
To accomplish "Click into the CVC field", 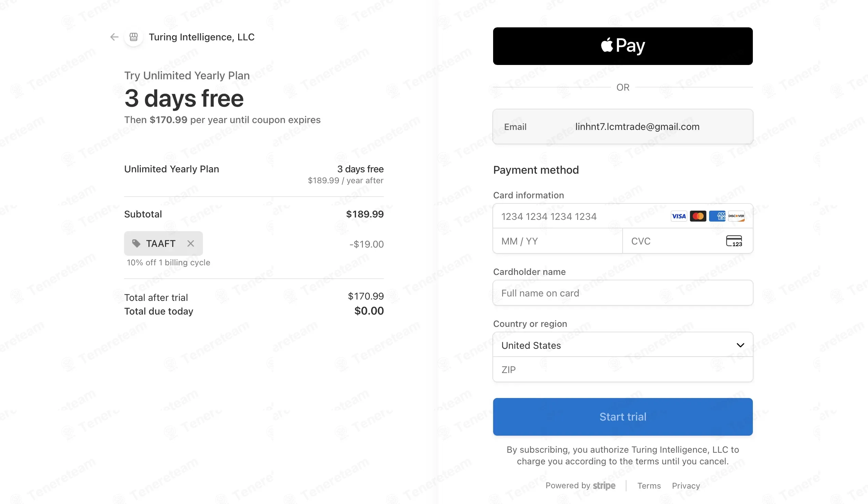I will 672,241.
